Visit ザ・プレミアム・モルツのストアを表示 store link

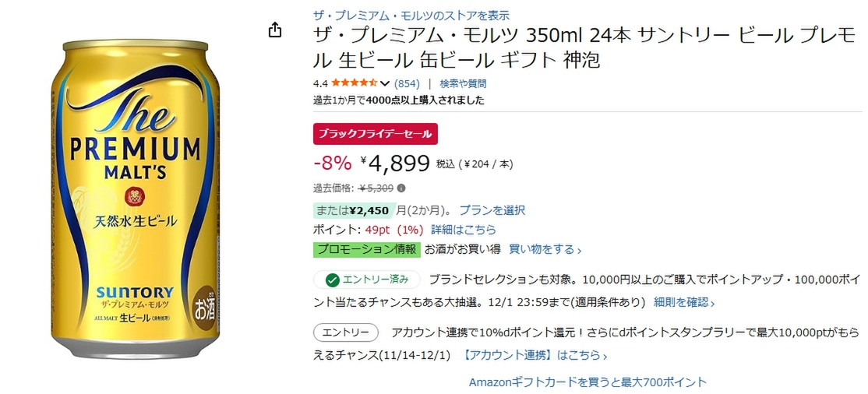[411, 15]
